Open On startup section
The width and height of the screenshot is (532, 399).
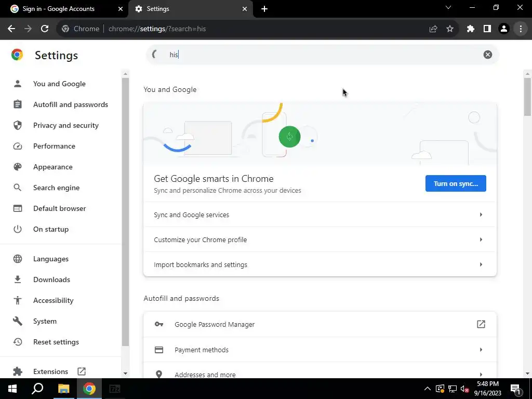[x=51, y=229]
